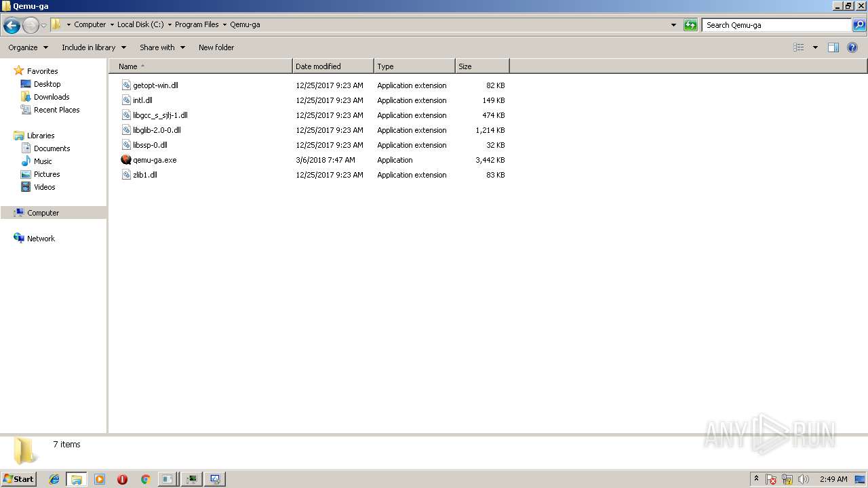Screen dimensions: 868x488
Task: Click the 1,214 KB size cell
Action: coord(490,130)
